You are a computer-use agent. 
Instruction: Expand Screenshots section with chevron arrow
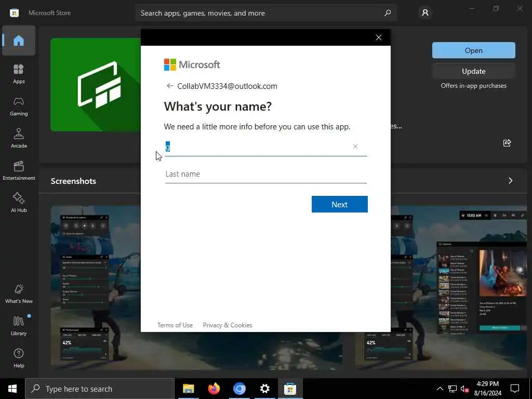pyautogui.click(x=510, y=181)
